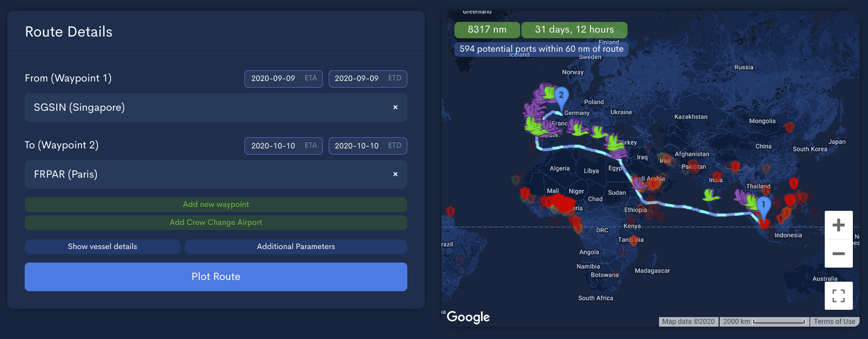Zoom in on the map
The height and width of the screenshot is (339, 868).
(838, 225)
